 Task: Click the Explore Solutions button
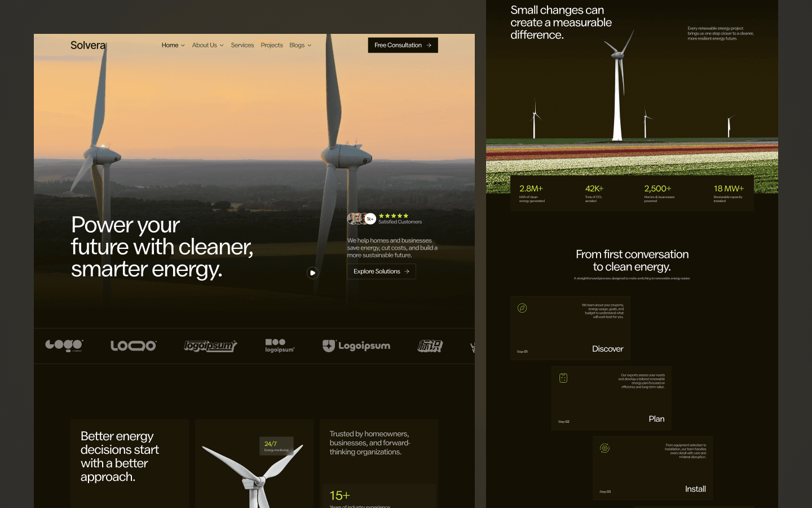(381, 271)
